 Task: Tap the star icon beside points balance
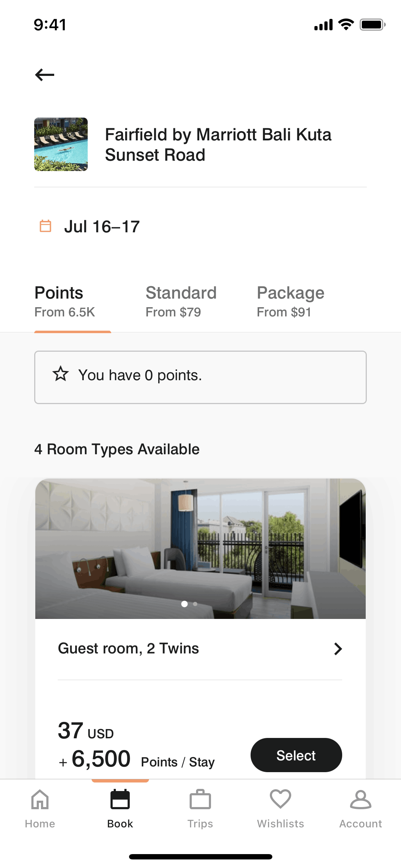(x=61, y=374)
